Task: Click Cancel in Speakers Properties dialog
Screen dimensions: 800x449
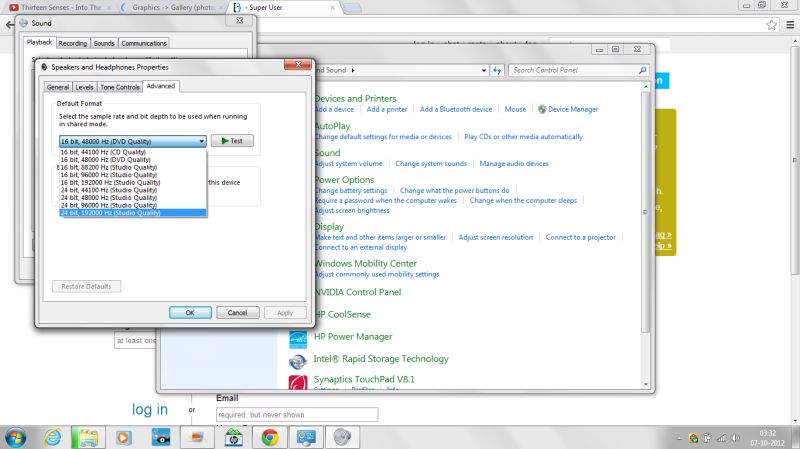Action: pos(237,313)
